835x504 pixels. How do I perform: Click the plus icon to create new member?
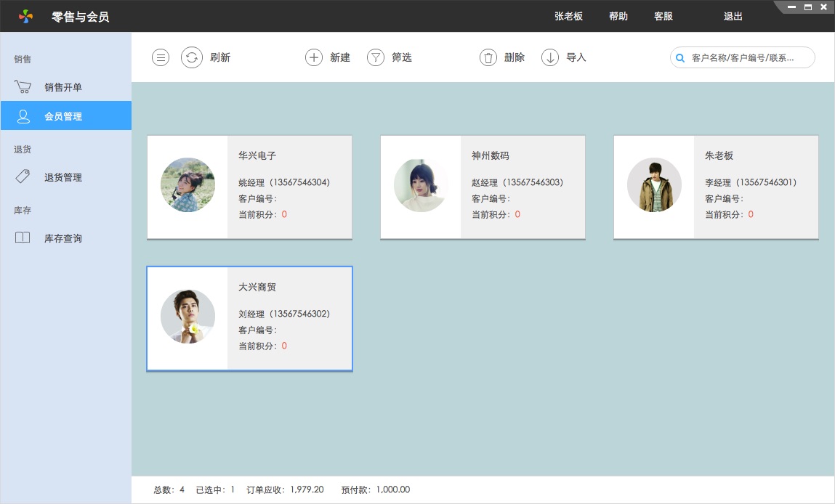[x=313, y=57]
